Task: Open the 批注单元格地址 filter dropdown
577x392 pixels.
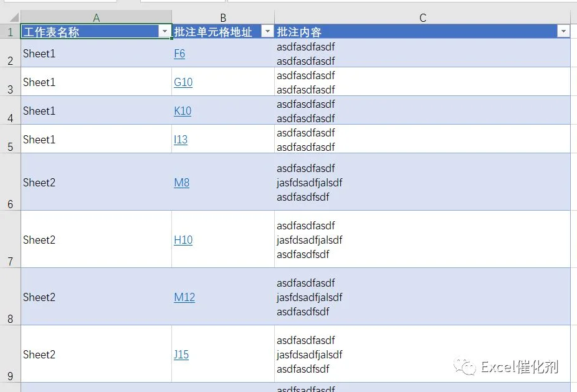Action: 267,32
